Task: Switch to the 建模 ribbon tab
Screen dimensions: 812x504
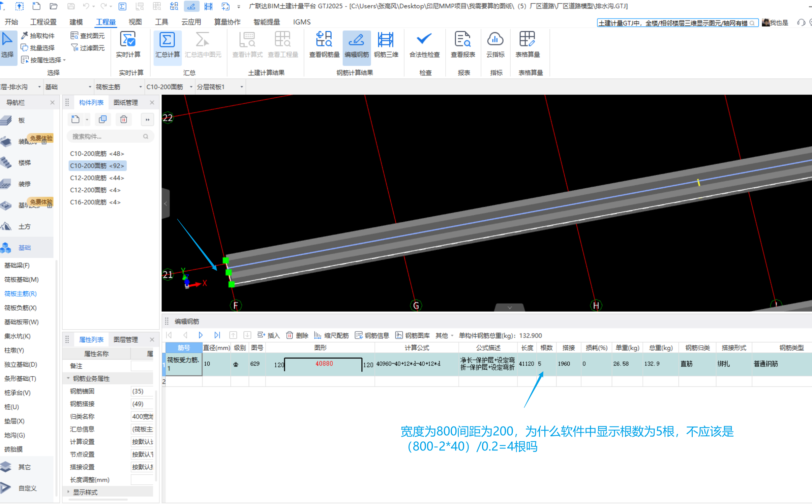Action: click(x=76, y=22)
